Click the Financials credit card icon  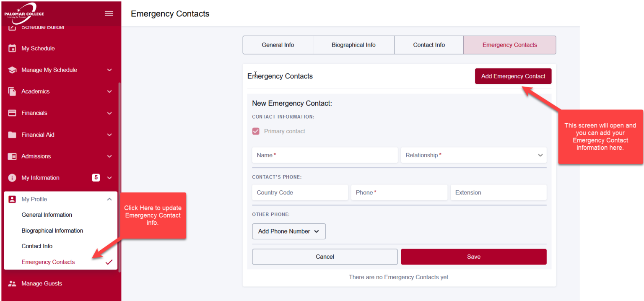click(12, 113)
